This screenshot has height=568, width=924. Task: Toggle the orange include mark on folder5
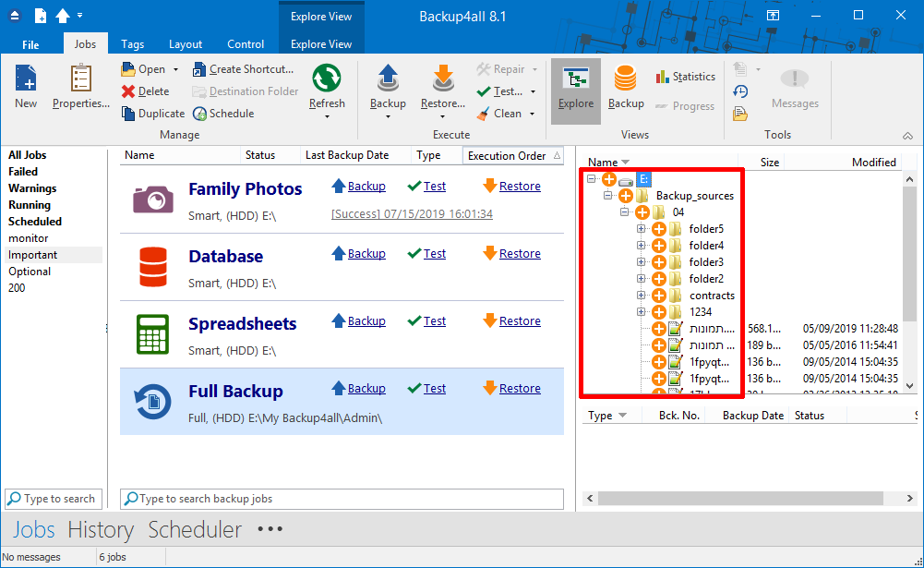pyautogui.click(x=659, y=229)
